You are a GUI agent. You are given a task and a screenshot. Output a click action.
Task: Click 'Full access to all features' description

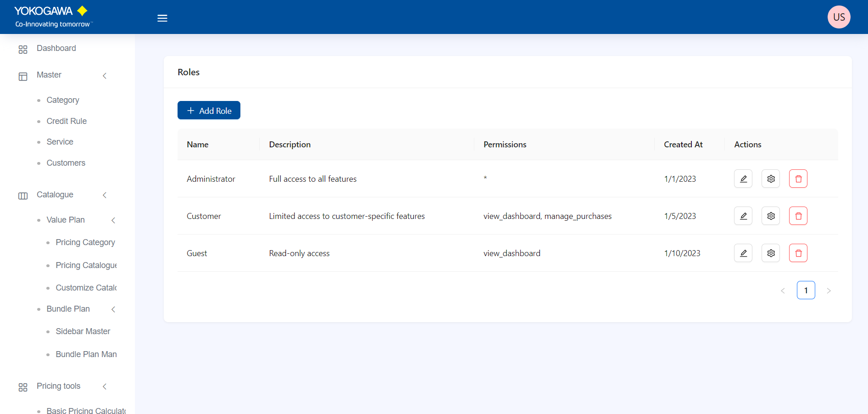click(313, 179)
